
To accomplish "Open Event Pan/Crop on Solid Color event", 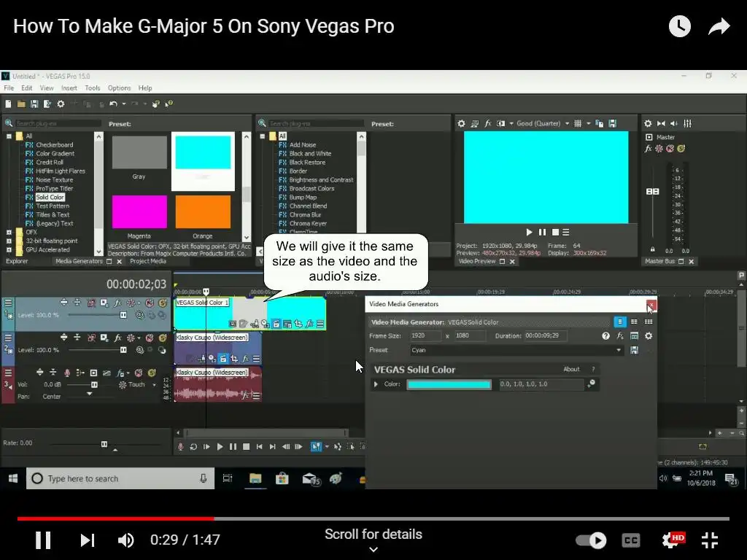I will click(x=298, y=324).
